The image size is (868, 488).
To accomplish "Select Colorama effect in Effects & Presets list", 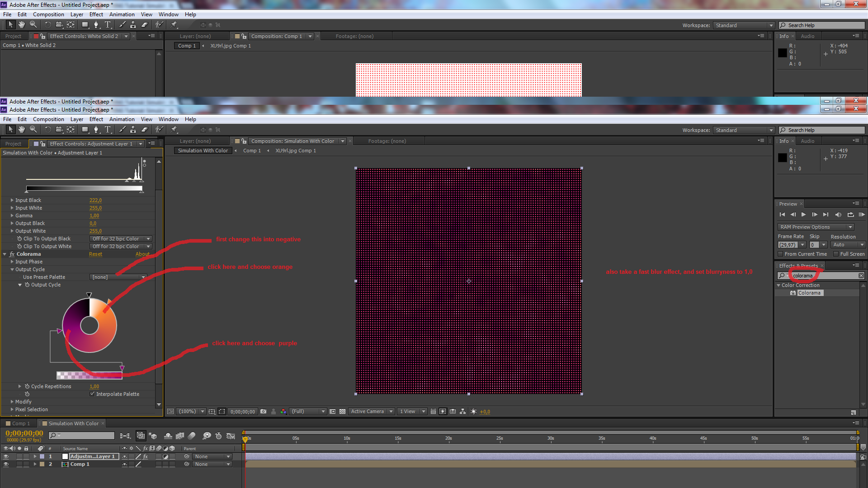I will coord(809,293).
